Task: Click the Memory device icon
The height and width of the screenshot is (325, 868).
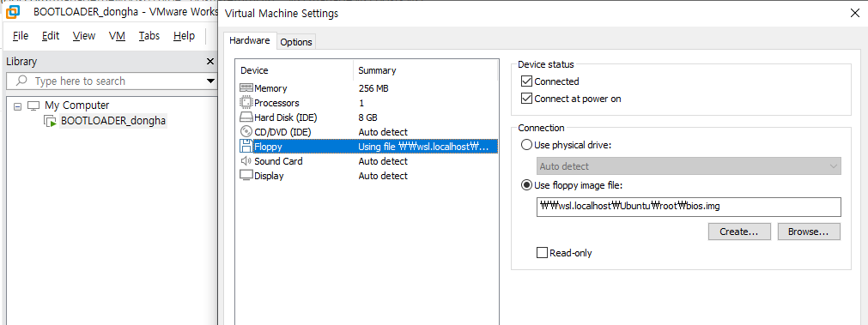Action: 246,88
